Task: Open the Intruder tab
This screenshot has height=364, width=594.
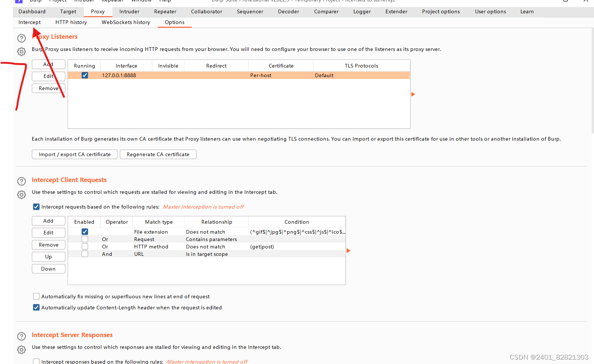Action: (129, 11)
